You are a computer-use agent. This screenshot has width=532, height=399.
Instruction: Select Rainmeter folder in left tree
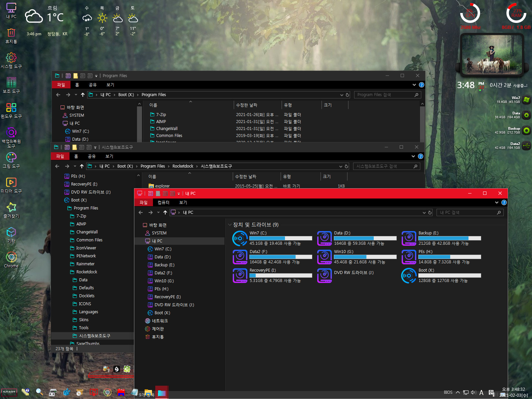click(85, 264)
